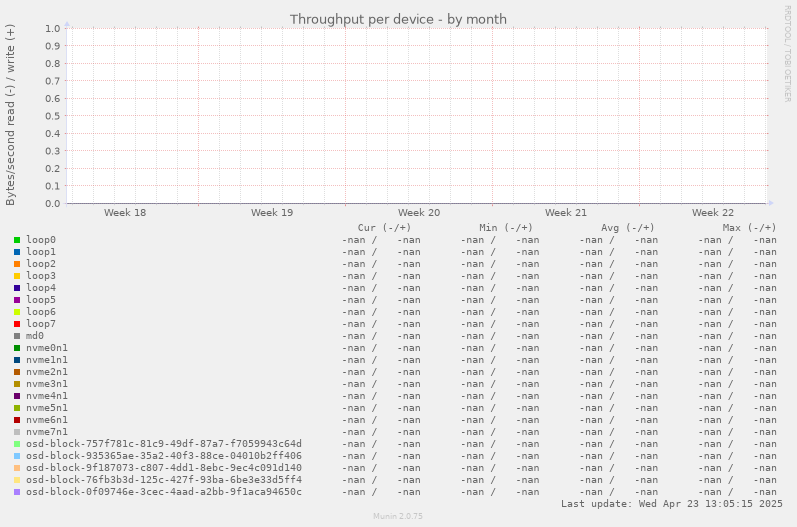Select the loop6 legend label
The height and width of the screenshot is (527, 797).
point(41,312)
